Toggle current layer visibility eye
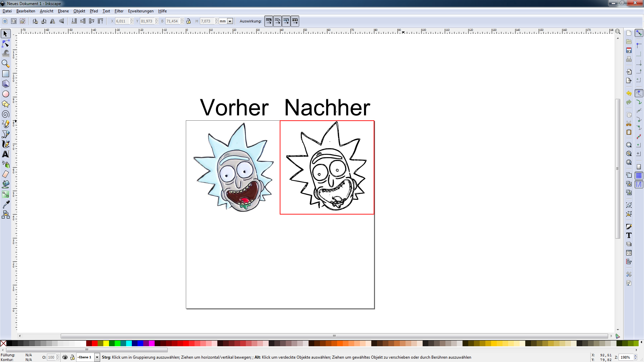The height and width of the screenshot is (362, 644). [x=65, y=357]
